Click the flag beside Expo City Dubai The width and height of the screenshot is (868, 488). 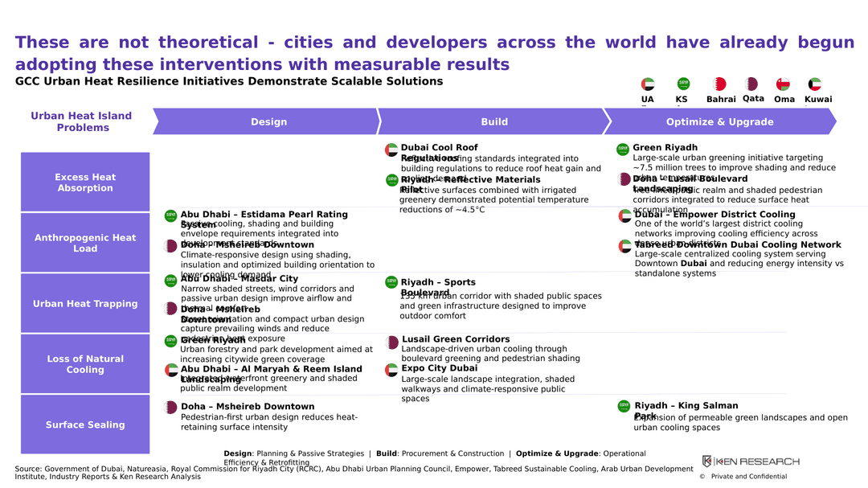coord(391,370)
